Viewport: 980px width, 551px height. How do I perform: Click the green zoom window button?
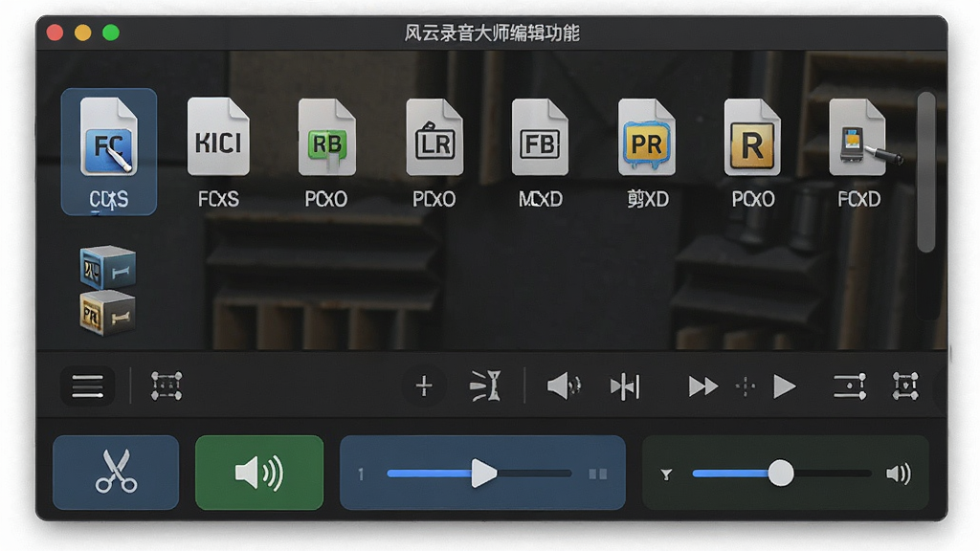coord(111,33)
